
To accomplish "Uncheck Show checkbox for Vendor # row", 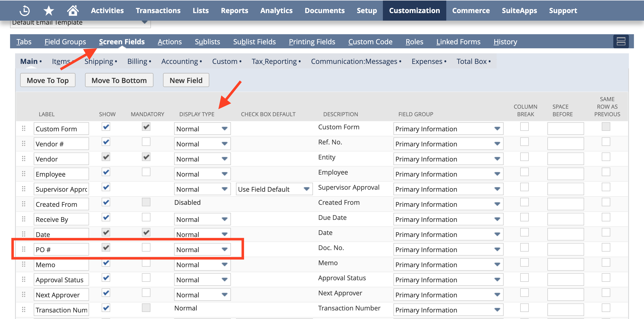I will (x=106, y=142).
